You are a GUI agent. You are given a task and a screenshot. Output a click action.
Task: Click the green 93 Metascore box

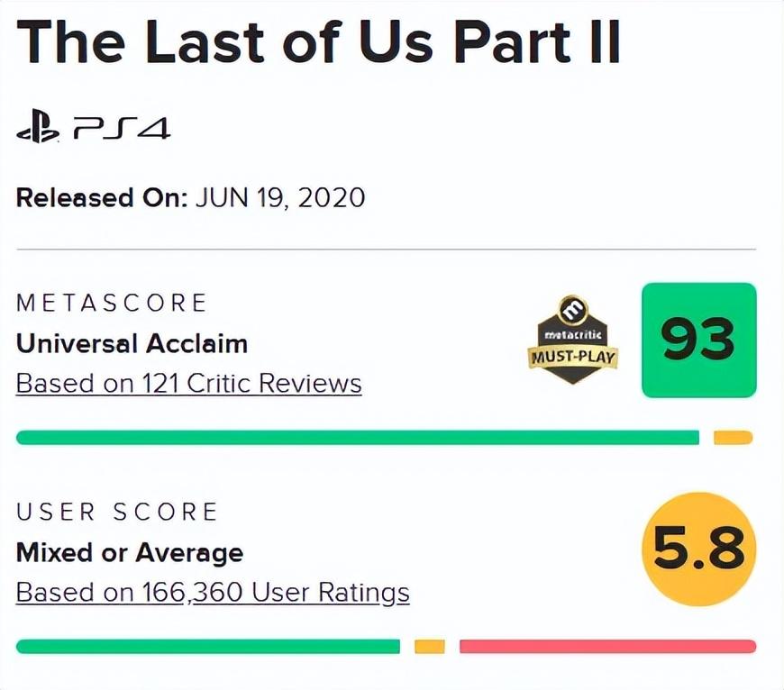pos(698,340)
